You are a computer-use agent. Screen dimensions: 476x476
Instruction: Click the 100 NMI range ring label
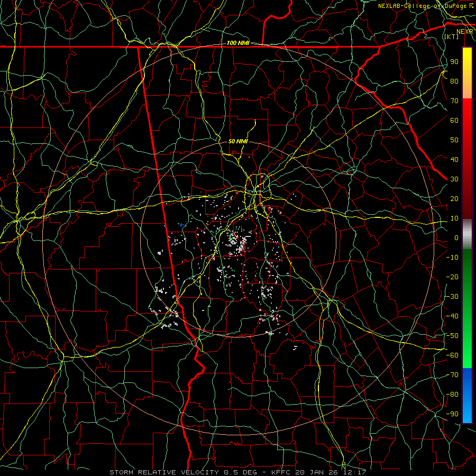(238, 43)
